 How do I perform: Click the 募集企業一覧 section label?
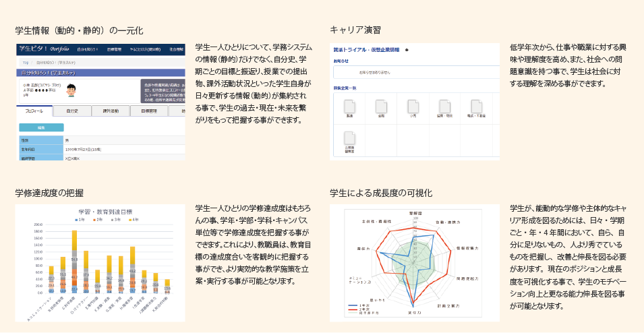[x=345, y=88]
